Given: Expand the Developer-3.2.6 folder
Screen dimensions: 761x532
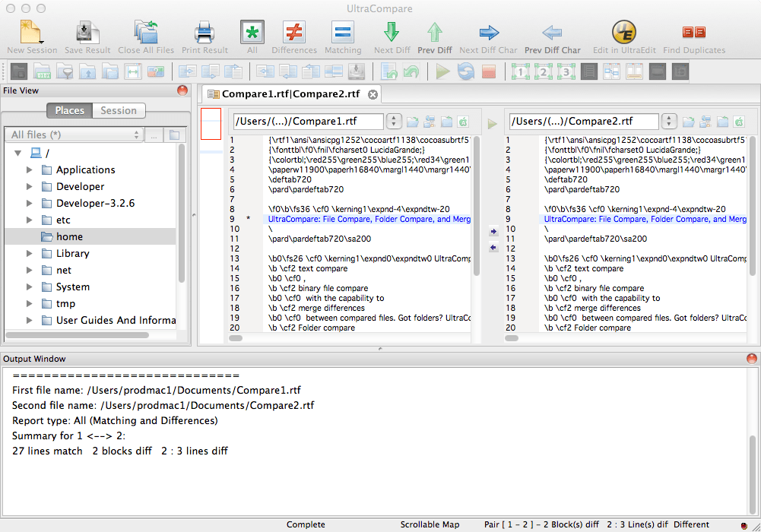Looking at the screenshot, I should coord(29,203).
